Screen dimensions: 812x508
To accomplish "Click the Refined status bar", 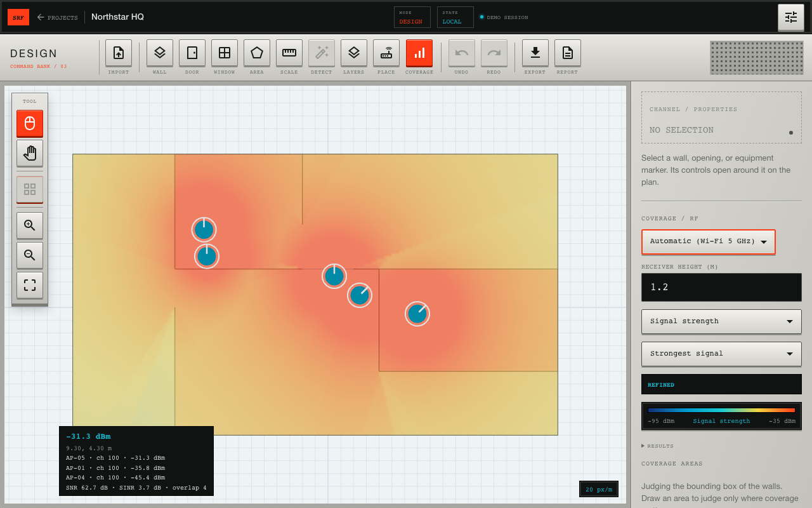I will (721, 384).
